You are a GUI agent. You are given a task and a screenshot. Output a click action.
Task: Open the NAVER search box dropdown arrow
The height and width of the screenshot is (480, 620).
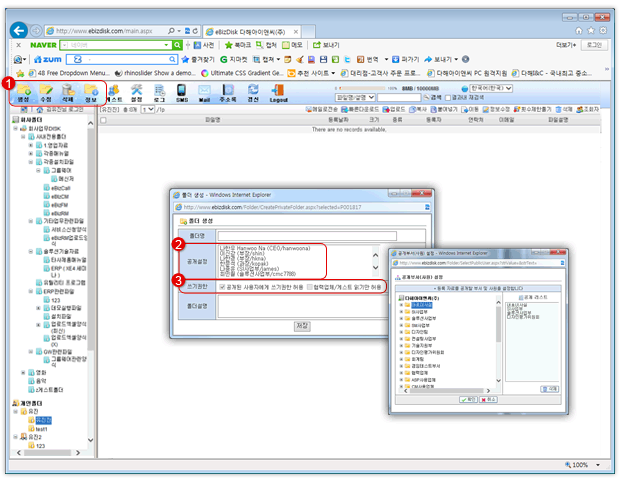click(x=166, y=45)
